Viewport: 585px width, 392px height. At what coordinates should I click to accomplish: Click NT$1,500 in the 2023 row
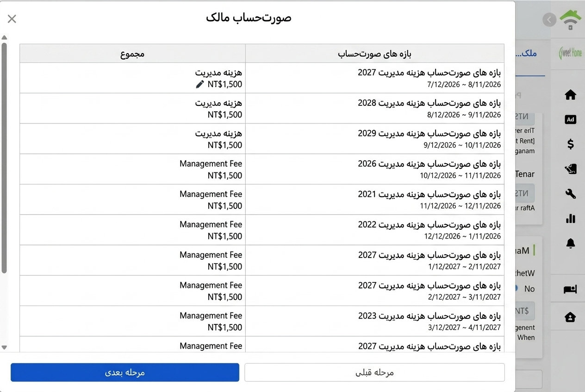[225, 328]
